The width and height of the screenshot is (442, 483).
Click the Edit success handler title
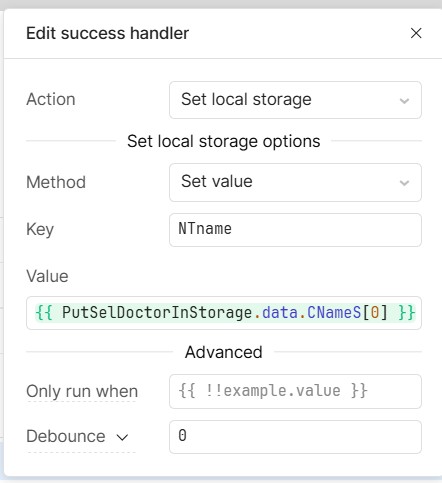pos(108,33)
